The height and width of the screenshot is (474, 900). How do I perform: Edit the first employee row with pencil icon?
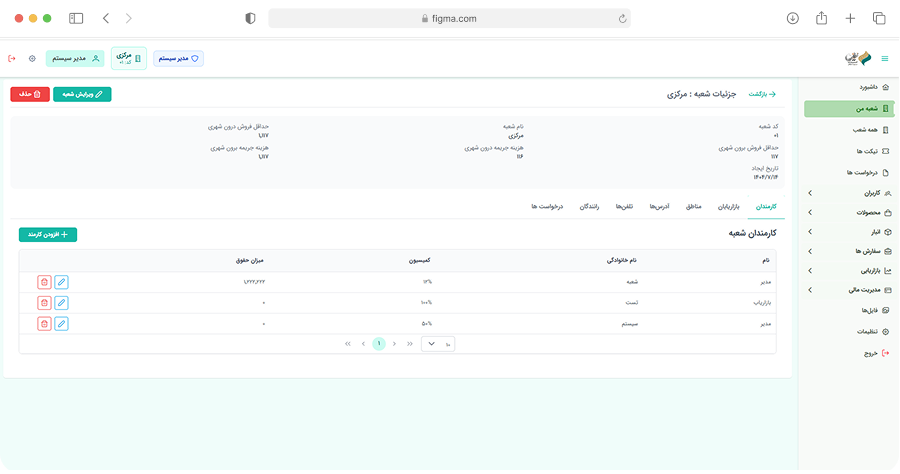[61, 282]
